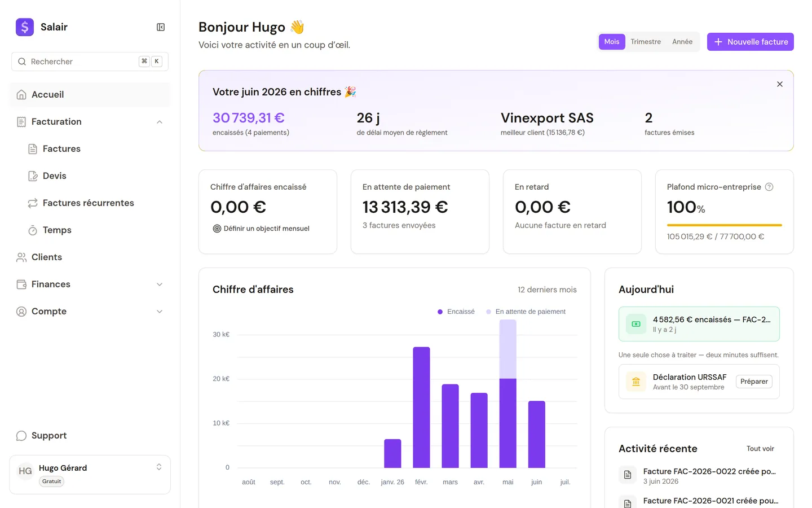Screen dimensions: 812x508
Task: Select the Mois period tab
Action: 612,42
